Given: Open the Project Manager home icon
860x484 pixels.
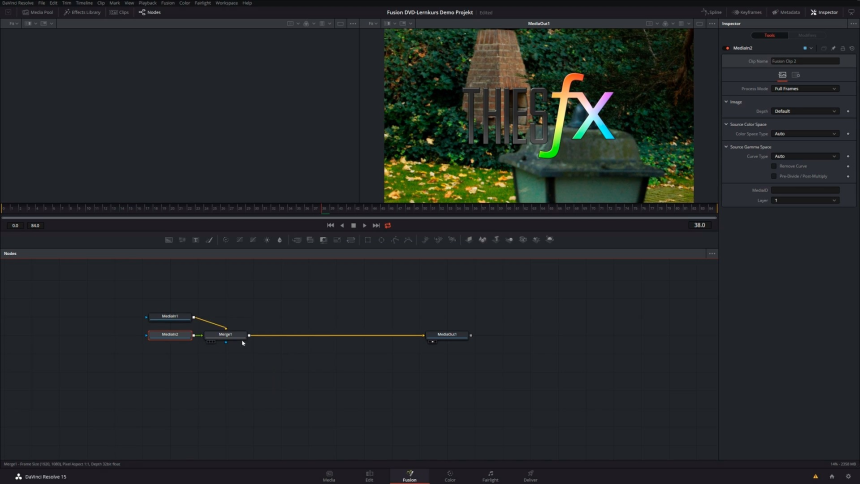Looking at the screenshot, I should 831,476.
